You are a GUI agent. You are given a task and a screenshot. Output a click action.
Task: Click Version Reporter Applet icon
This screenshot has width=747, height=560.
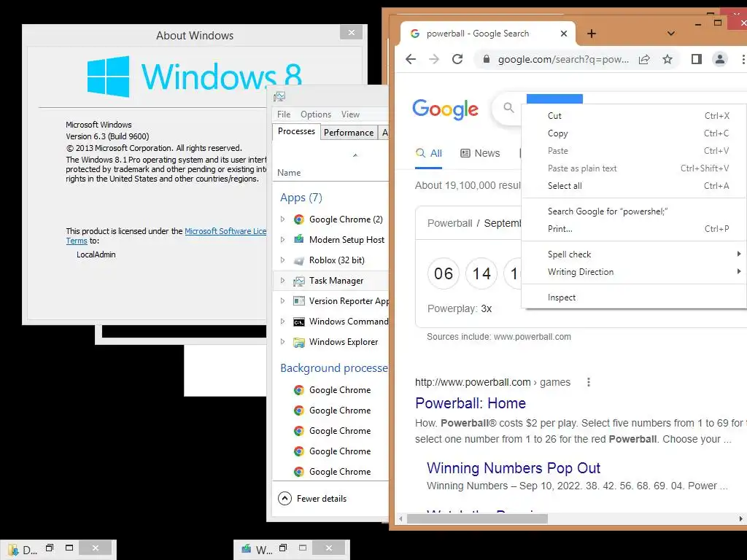click(x=298, y=301)
